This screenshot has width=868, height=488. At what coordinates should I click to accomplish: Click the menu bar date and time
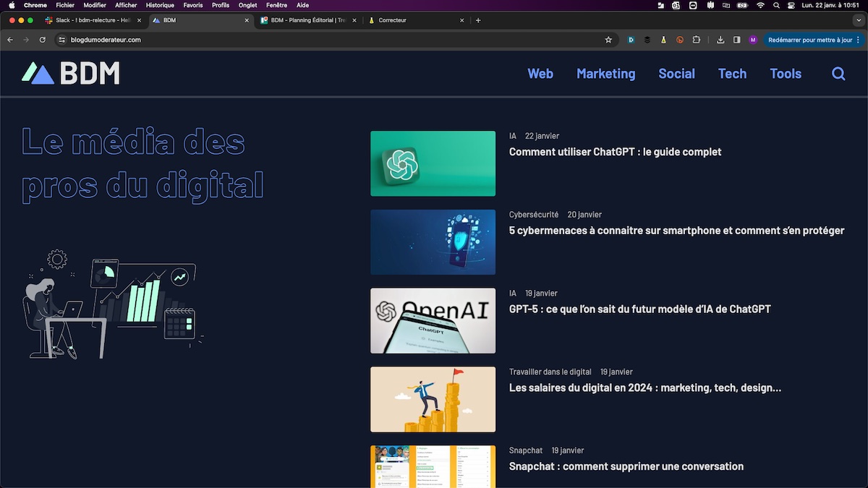click(x=830, y=5)
